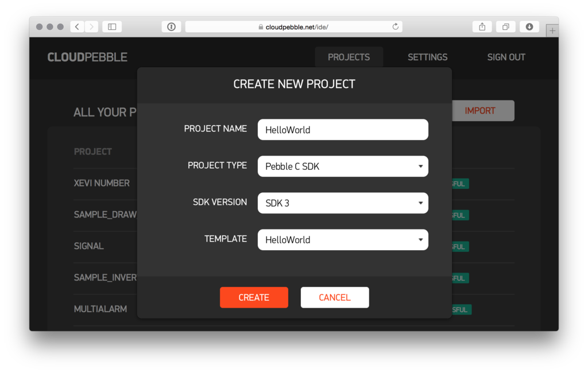Open the SIGNAL project
The height and width of the screenshot is (373, 588).
88,246
